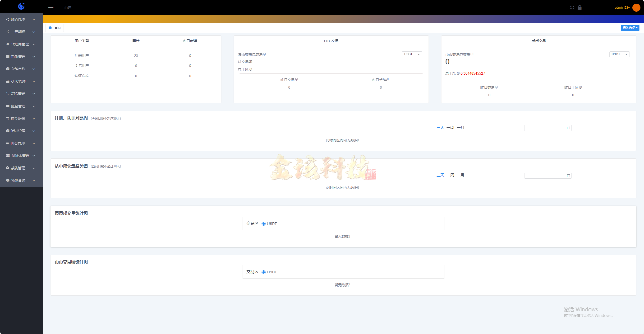The image size is (644, 334).
Task: Select USDT radio in 币币成交量统计图
Action: click(264, 224)
